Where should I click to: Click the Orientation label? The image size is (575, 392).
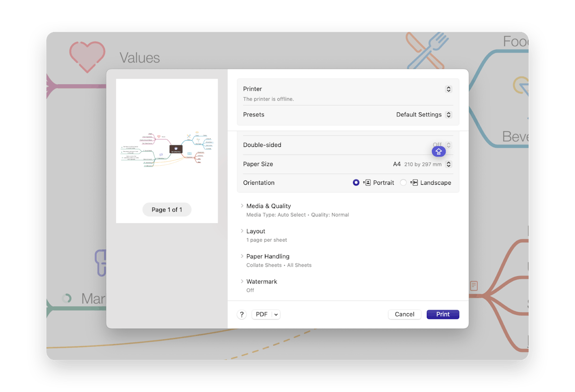tap(259, 183)
